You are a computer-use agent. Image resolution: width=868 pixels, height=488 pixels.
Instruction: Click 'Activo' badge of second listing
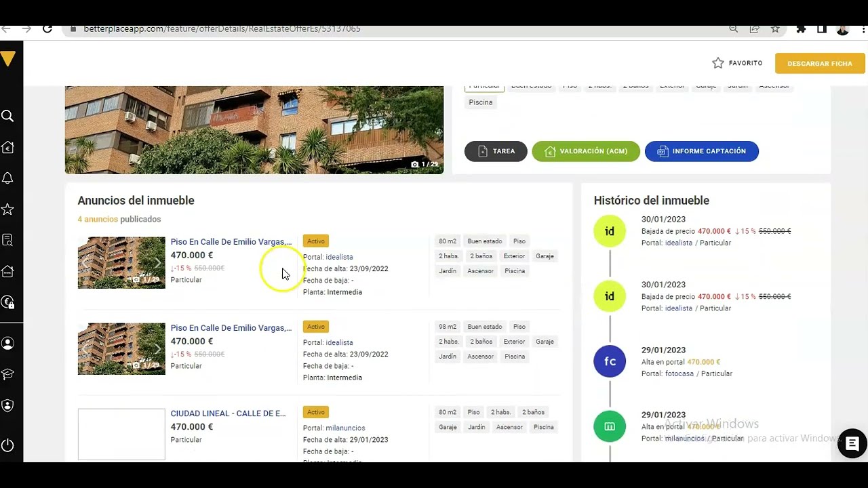[x=316, y=327]
